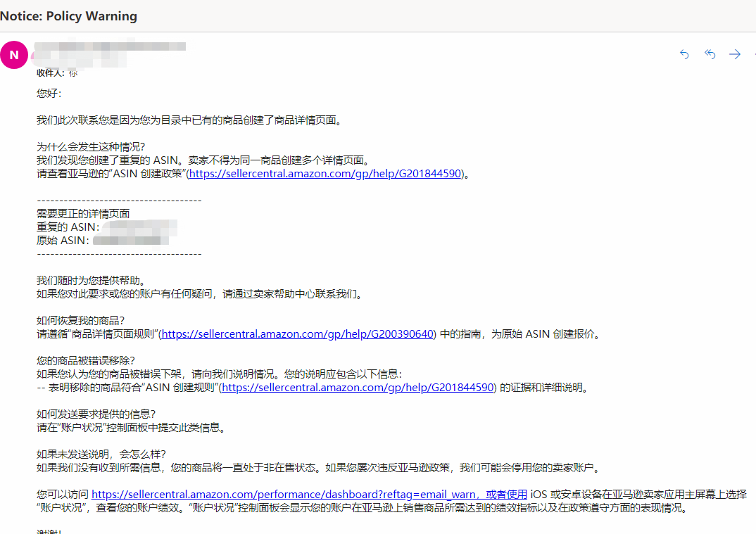The image size is (756, 534).
Task: Click the blurred 原始 ASIN value
Action: [x=130, y=240]
